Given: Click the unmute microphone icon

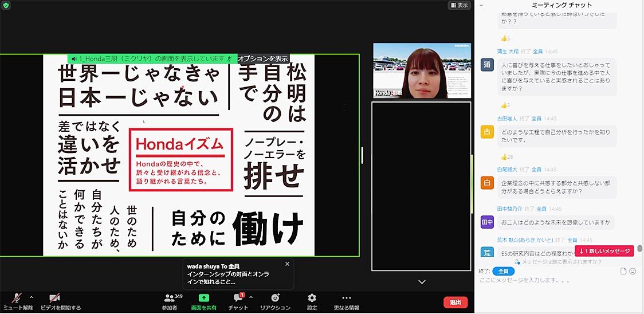Looking at the screenshot, I should pos(17,298).
